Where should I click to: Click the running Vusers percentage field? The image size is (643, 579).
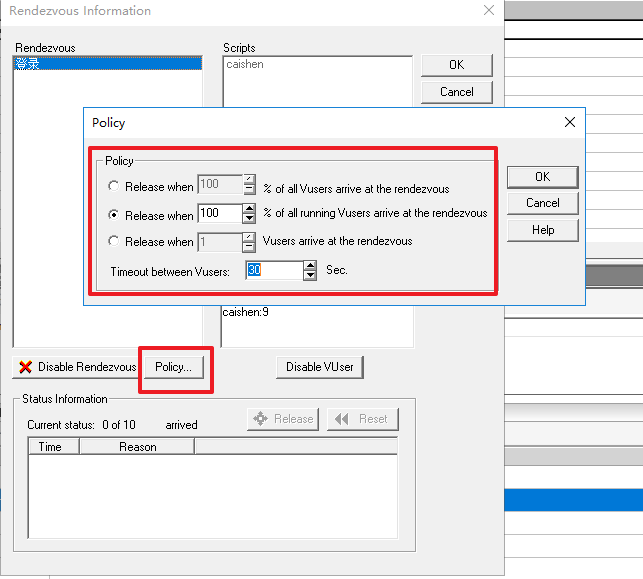[220, 213]
